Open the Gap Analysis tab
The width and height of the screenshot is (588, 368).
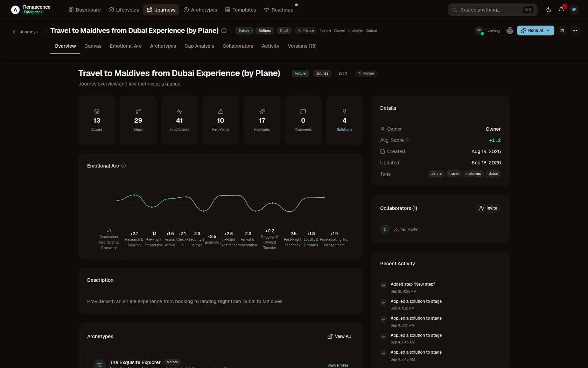tap(199, 46)
